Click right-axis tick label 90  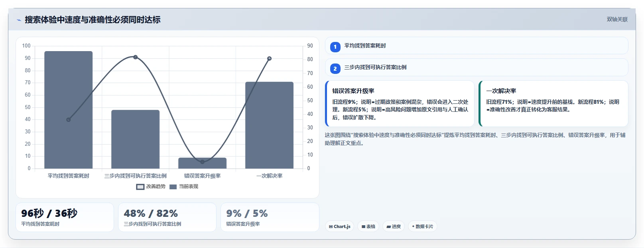(310, 46)
